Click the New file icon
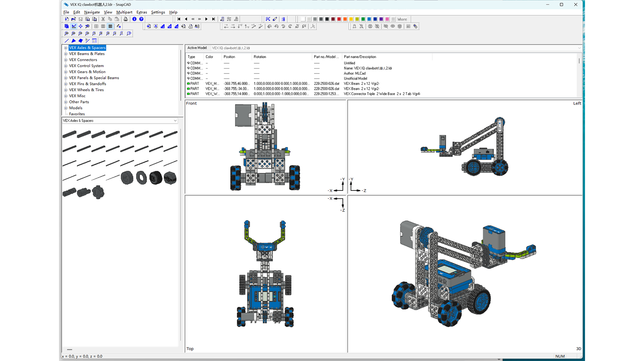This screenshot has height=361, width=644. click(66, 19)
